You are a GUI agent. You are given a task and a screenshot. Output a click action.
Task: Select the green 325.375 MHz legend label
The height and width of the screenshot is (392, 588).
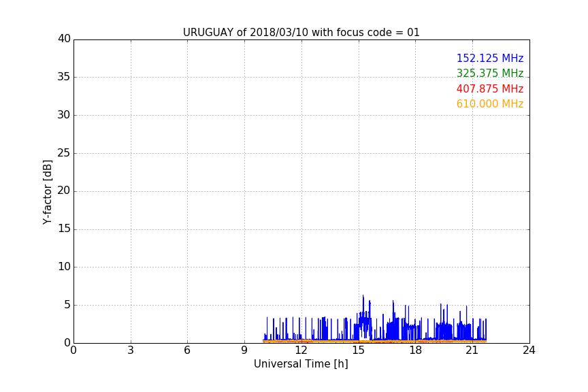[x=490, y=73]
